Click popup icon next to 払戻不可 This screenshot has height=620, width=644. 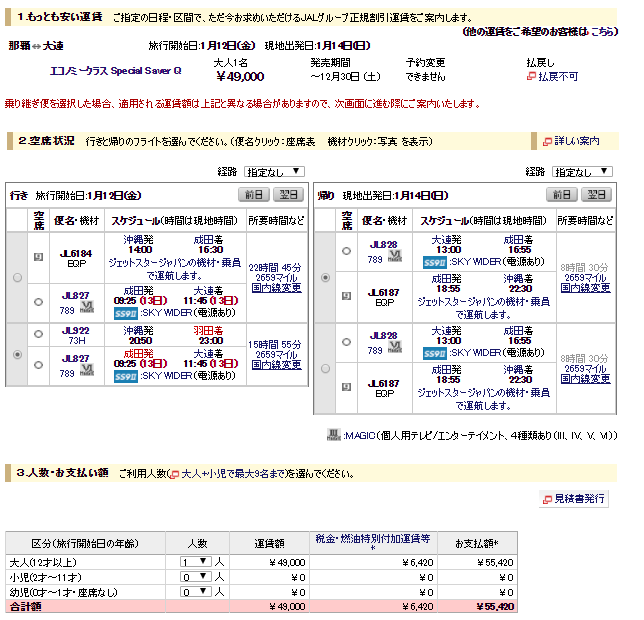(531, 76)
